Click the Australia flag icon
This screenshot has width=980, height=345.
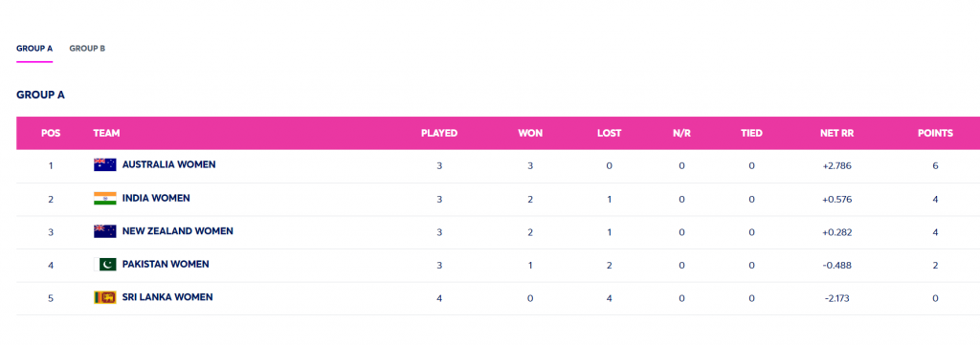click(x=105, y=164)
